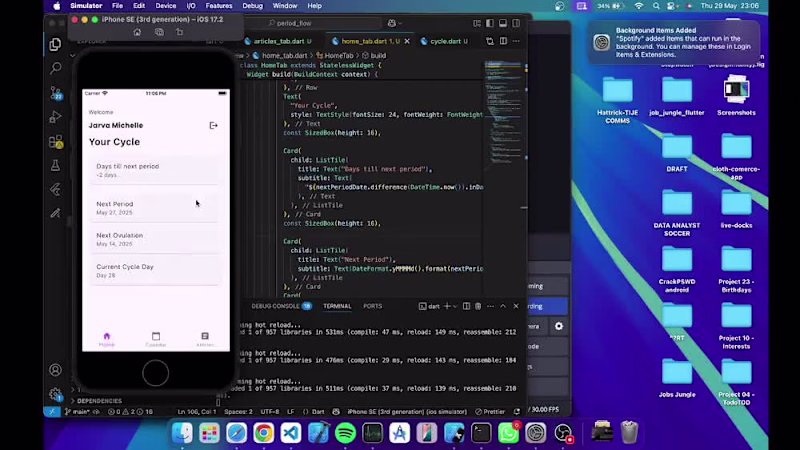
Task: Toggle the primary side bar layout
Action: tap(490, 23)
